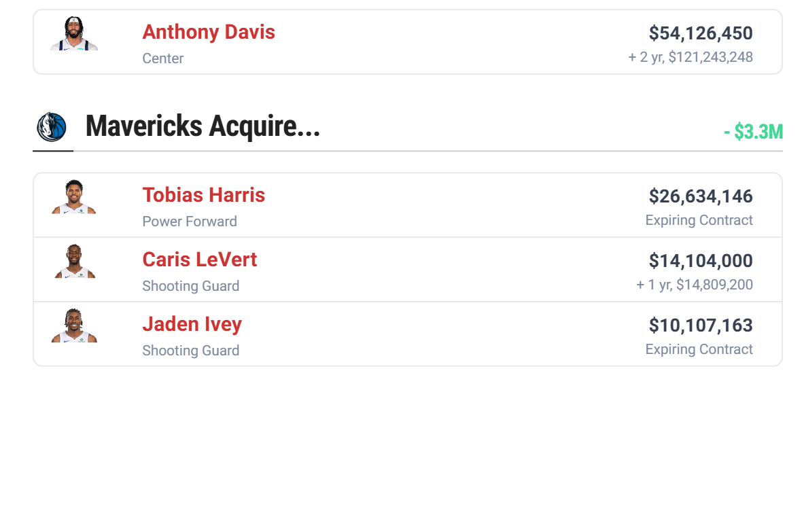This screenshot has width=802, height=532.
Task: Click Jaden Ivey's player photo
Action: tap(74, 326)
